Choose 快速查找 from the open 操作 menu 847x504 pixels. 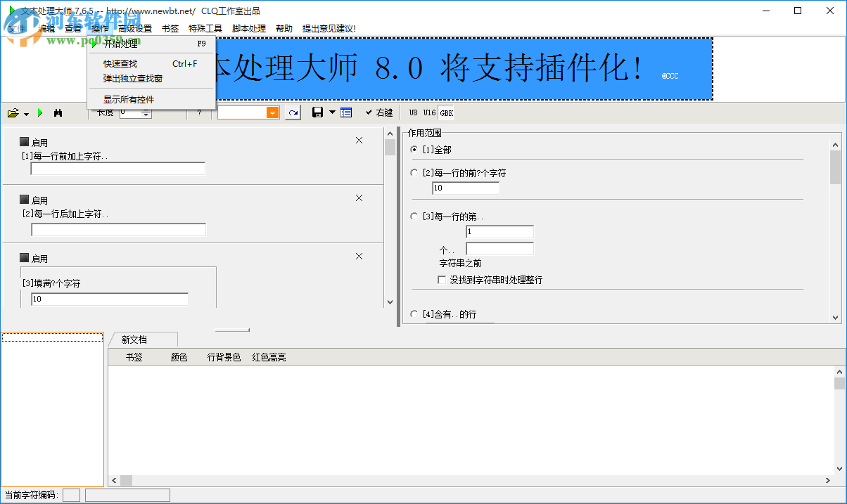120,63
